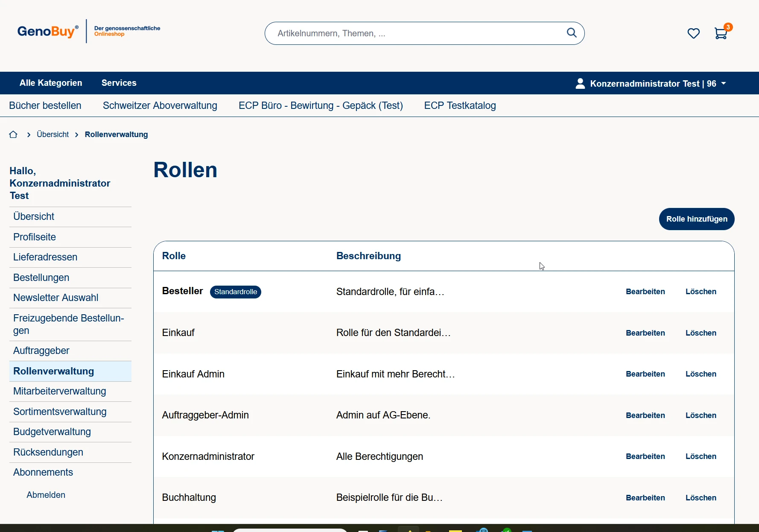The height and width of the screenshot is (532, 759).
Task: Click the Rolle hinzufügen button
Action: [x=696, y=219]
